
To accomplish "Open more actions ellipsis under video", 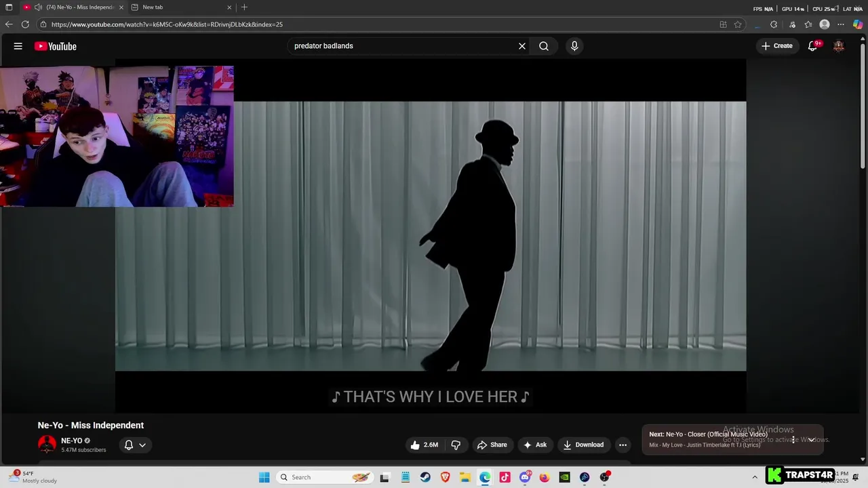I will (x=623, y=445).
